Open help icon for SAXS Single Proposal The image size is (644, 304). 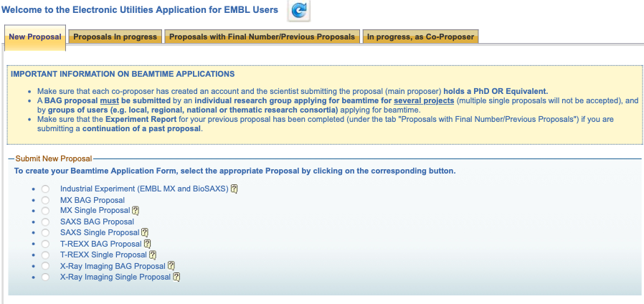point(145,232)
